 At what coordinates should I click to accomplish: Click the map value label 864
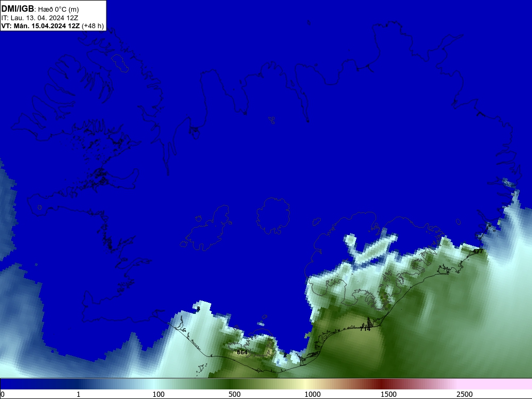[x=242, y=352]
